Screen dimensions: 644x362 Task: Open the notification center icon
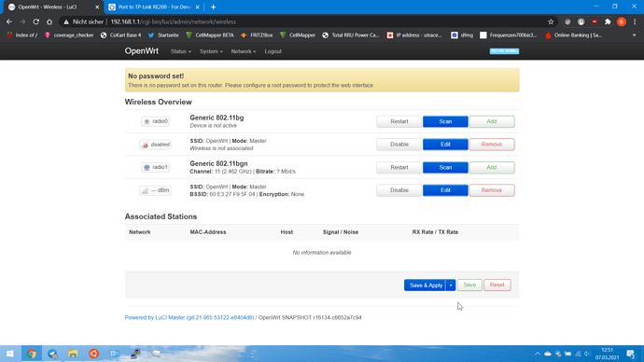point(631,354)
